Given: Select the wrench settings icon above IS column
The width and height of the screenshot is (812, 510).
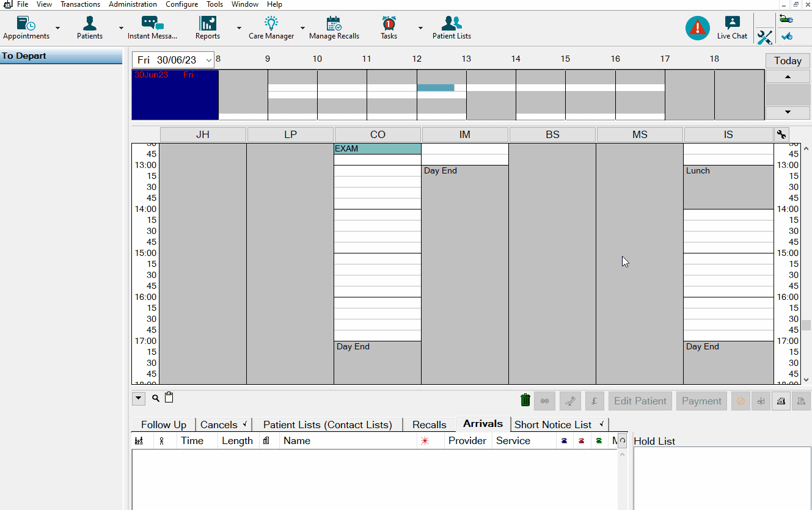Looking at the screenshot, I should pos(781,134).
